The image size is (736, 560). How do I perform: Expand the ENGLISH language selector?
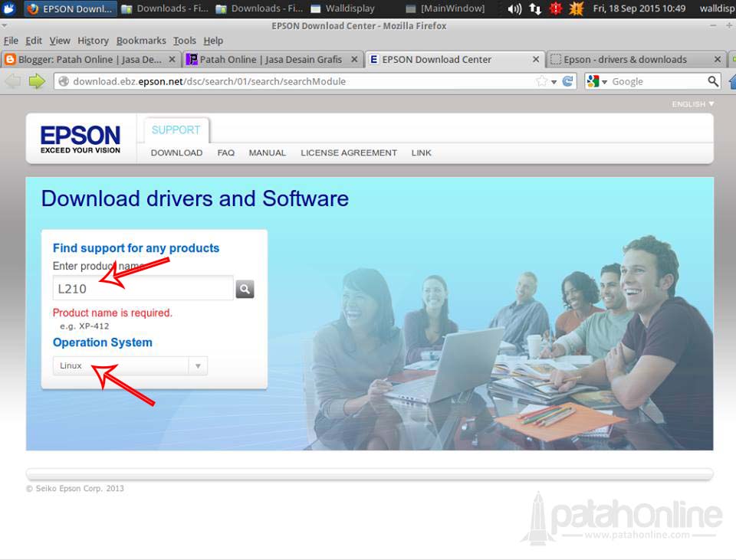click(x=690, y=103)
